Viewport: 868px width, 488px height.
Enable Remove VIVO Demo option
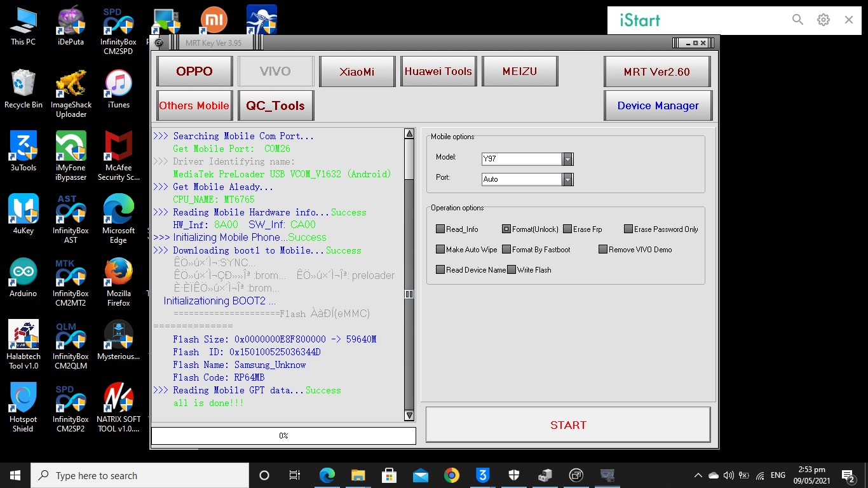[603, 250]
